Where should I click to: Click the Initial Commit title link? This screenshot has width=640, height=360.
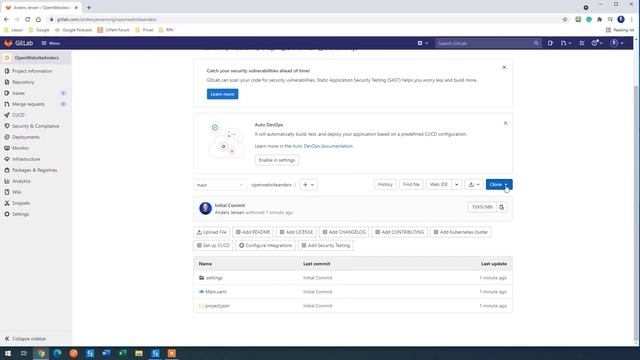click(x=230, y=205)
